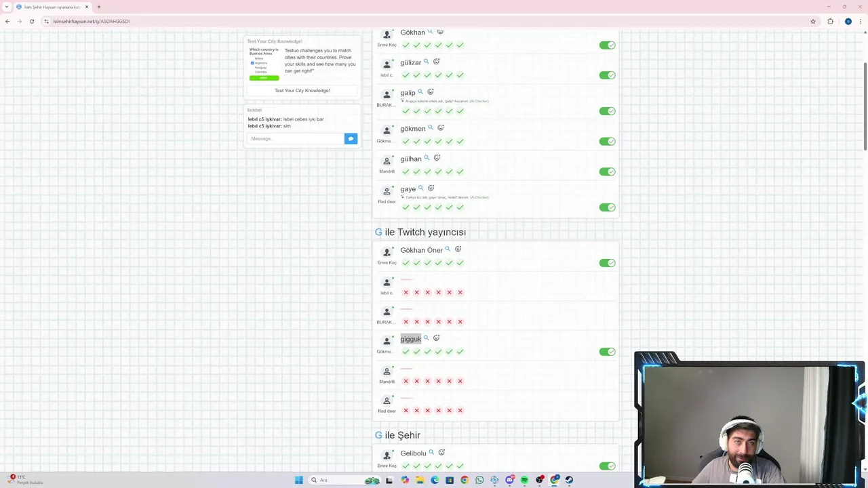Viewport: 868px width, 488px height.
Task: Search the answer gökmen via magnifier icon
Action: [431, 128]
